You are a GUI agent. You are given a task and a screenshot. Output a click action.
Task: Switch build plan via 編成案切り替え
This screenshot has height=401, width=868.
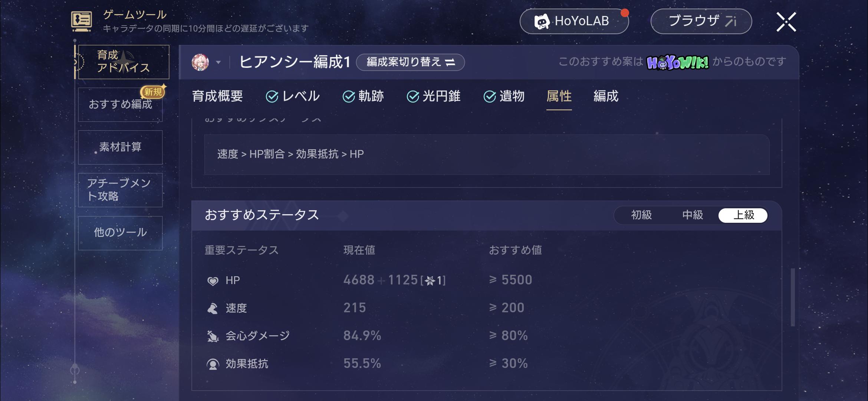[x=410, y=62]
